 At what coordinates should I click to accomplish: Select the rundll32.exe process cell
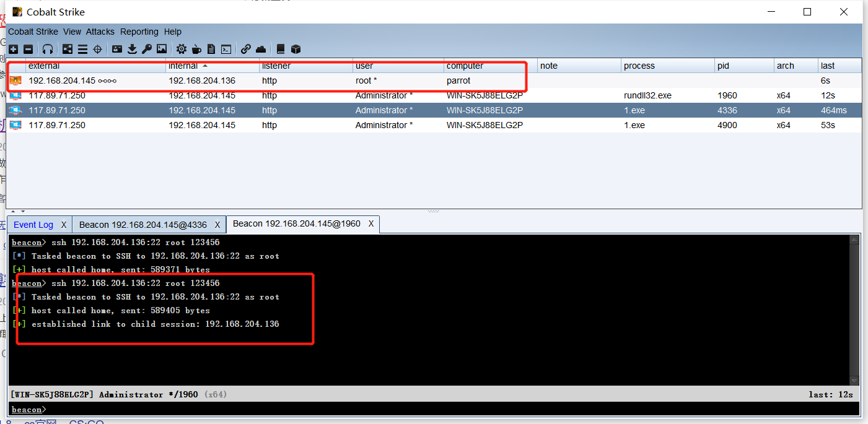coord(668,95)
